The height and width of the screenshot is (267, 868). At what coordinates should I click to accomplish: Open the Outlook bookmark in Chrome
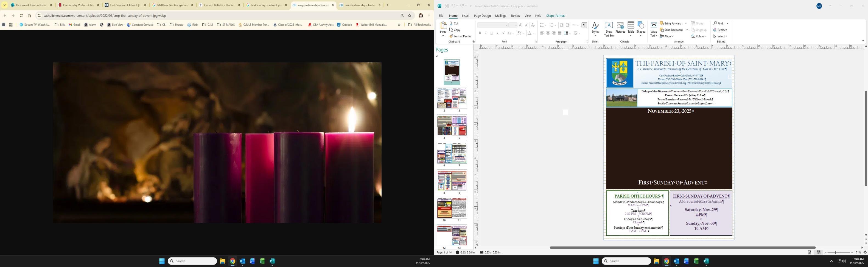point(344,25)
